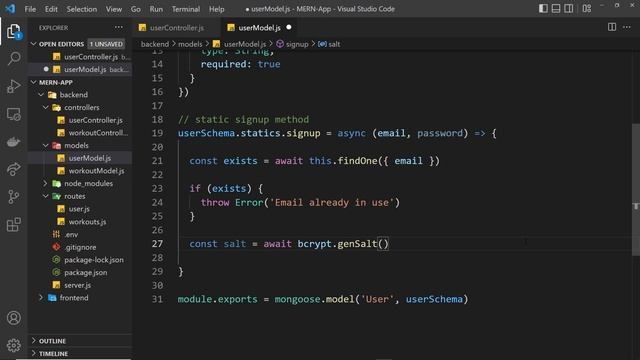The width and height of the screenshot is (640, 360).
Task: Open package.json file
Action: (80, 272)
